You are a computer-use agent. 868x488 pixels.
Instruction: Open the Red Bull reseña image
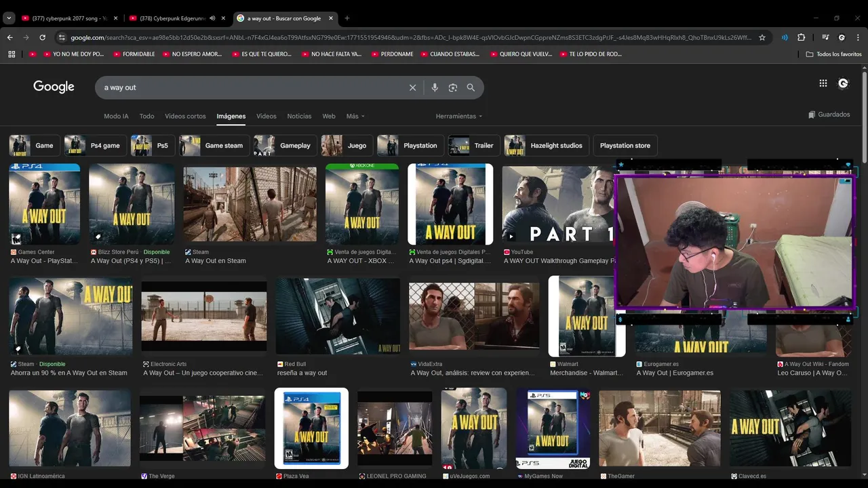pos(338,316)
